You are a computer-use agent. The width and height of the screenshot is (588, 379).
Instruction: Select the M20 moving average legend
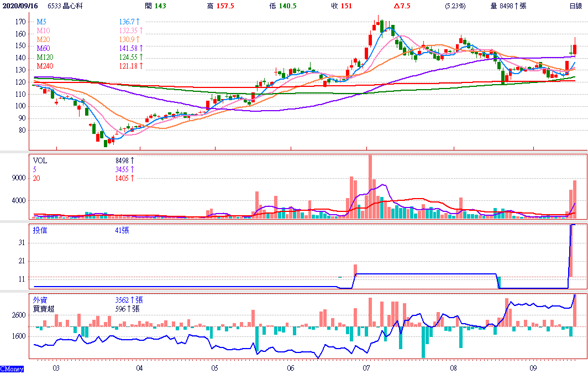tap(43, 39)
